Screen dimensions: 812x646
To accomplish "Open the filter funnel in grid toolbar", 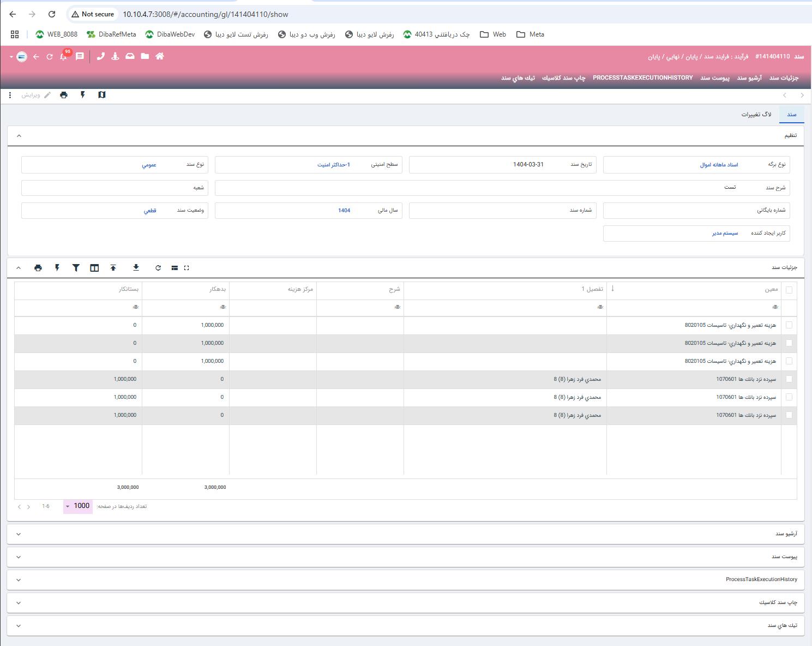I will 76,268.
